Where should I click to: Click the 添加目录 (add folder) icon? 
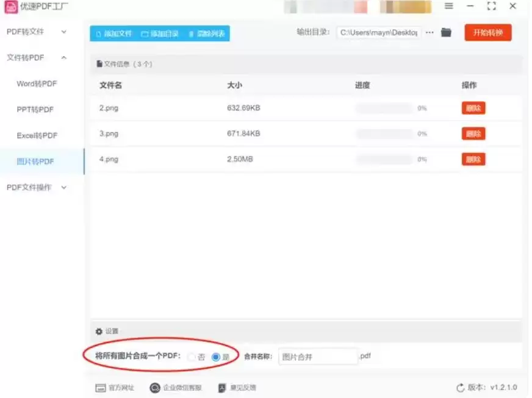coord(145,34)
